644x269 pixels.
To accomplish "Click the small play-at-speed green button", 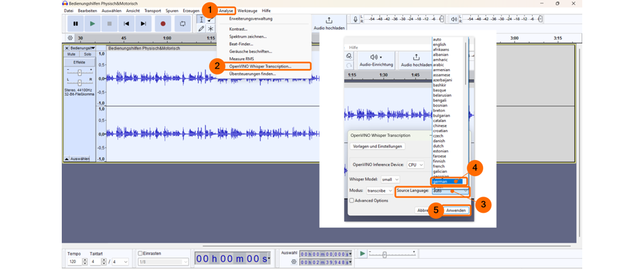I will click(362, 254).
